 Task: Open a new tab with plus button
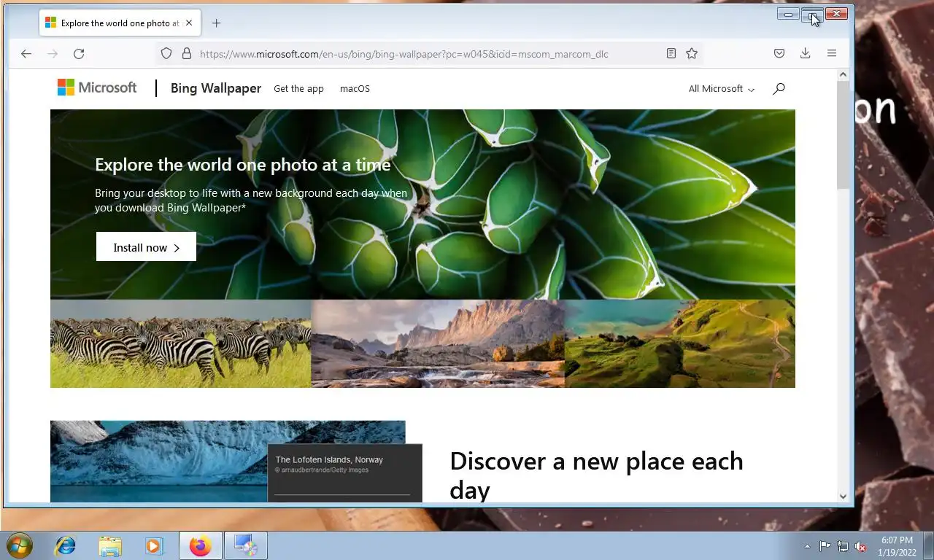point(216,23)
